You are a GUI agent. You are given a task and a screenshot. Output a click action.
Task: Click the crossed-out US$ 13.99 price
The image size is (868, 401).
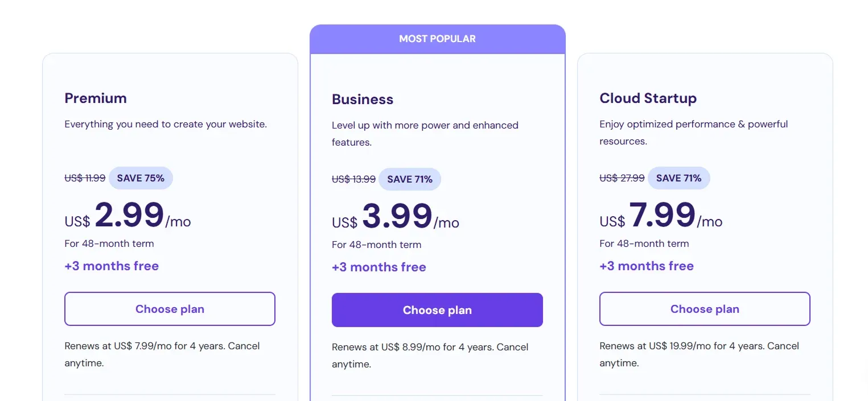click(353, 179)
